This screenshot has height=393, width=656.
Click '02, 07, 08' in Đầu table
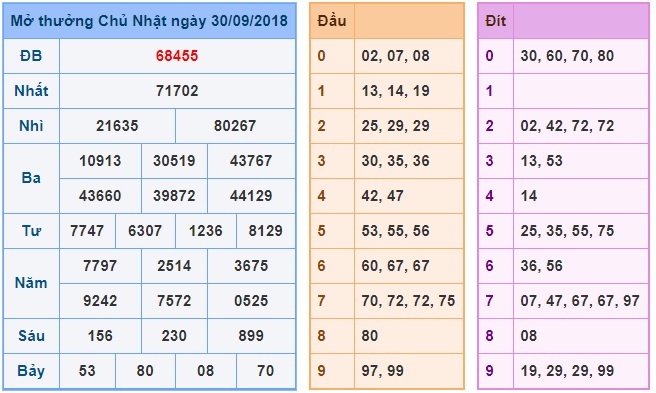(395, 56)
